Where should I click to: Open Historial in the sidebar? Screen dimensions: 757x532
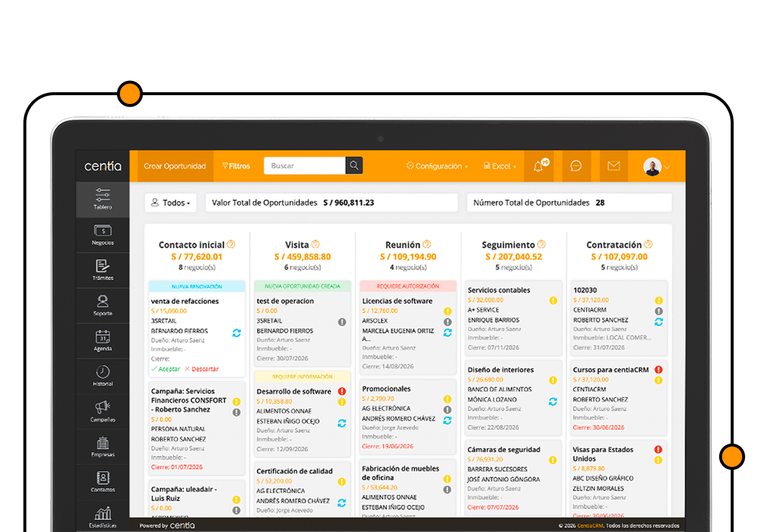pyautogui.click(x=102, y=376)
